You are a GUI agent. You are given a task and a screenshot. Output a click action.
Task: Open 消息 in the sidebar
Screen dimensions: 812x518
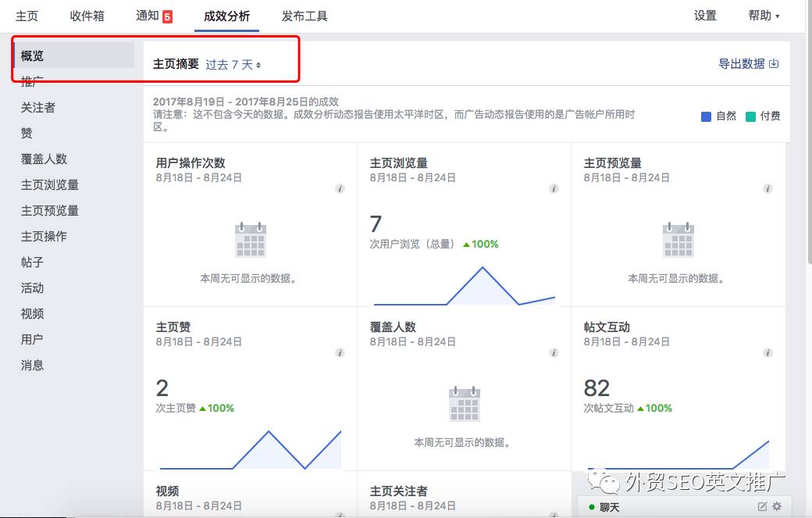click(x=32, y=365)
